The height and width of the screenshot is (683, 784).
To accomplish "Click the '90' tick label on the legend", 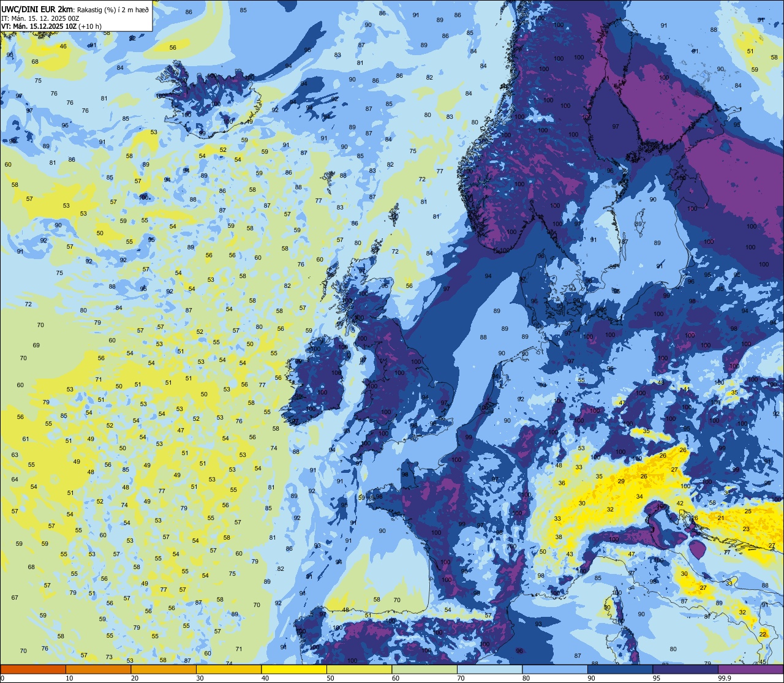I will (x=591, y=678).
